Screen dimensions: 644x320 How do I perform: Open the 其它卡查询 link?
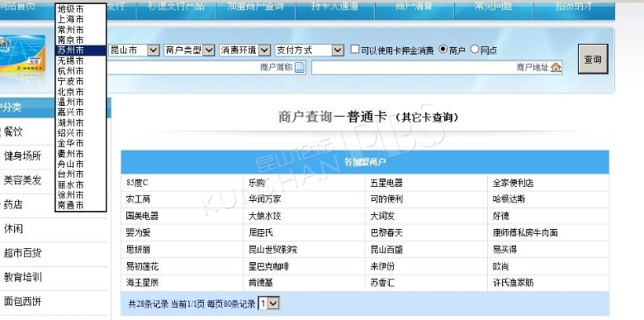[x=425, y=117]
